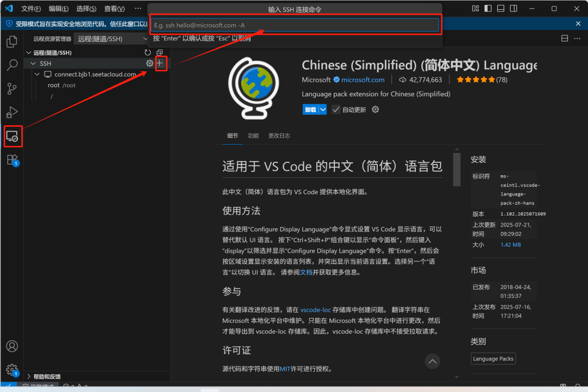Open the microsoft.com publisher link
The width and height of the screenshot is (588, 392).
click(x=363, y=79)
